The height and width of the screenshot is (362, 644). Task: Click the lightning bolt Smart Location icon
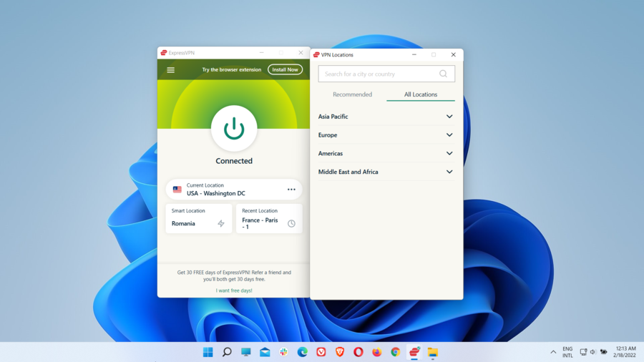pyautogui.click(x=221, y=223)
